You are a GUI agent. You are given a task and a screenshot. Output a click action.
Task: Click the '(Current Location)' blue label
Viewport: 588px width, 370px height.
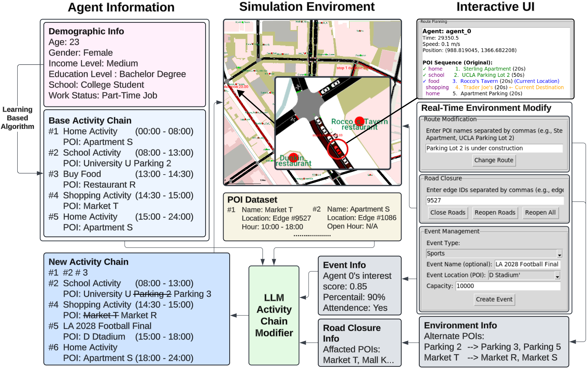click(537, 81)
